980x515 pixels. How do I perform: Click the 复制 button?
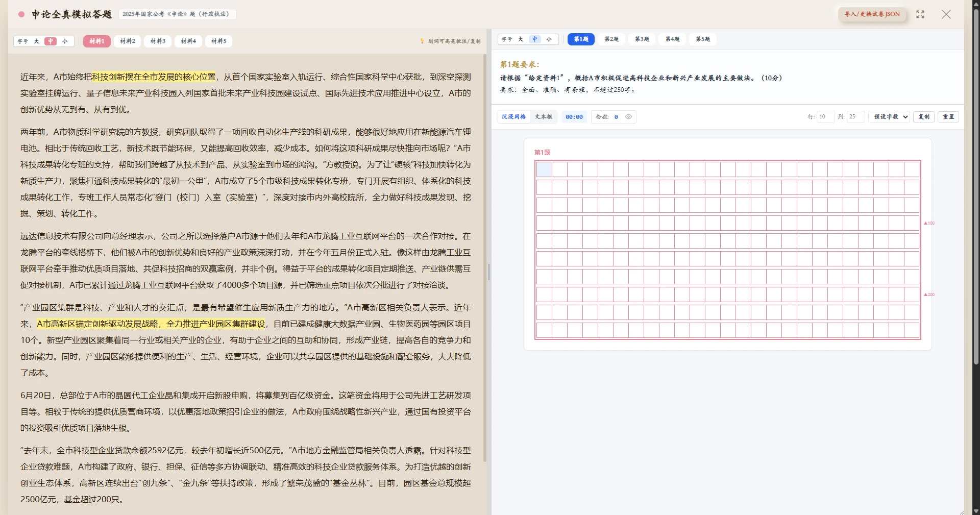(924, 117)
